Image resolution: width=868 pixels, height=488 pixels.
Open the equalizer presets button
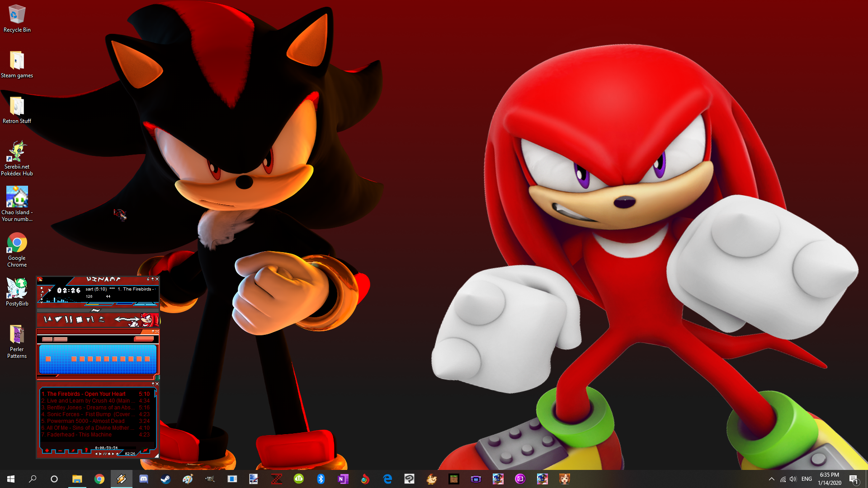[144, 338]
